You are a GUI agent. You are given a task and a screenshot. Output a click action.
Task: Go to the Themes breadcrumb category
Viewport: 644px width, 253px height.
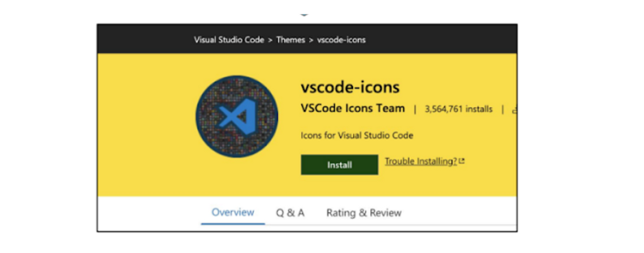(x=290, y=40)
